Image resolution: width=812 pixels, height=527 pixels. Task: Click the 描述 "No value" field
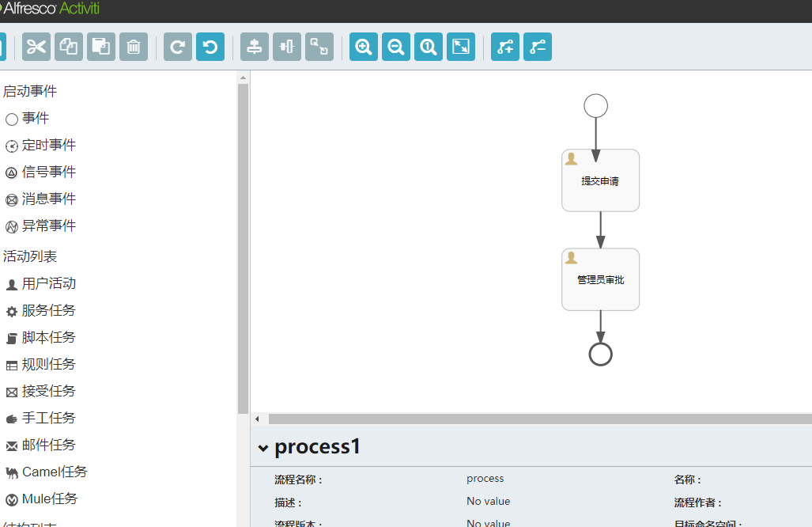click(489, 501)
